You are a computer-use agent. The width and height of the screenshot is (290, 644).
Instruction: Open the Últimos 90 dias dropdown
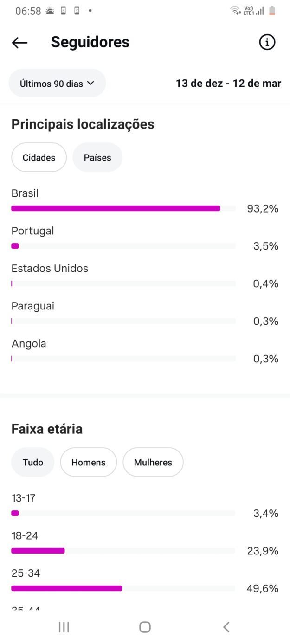[57, 83]
